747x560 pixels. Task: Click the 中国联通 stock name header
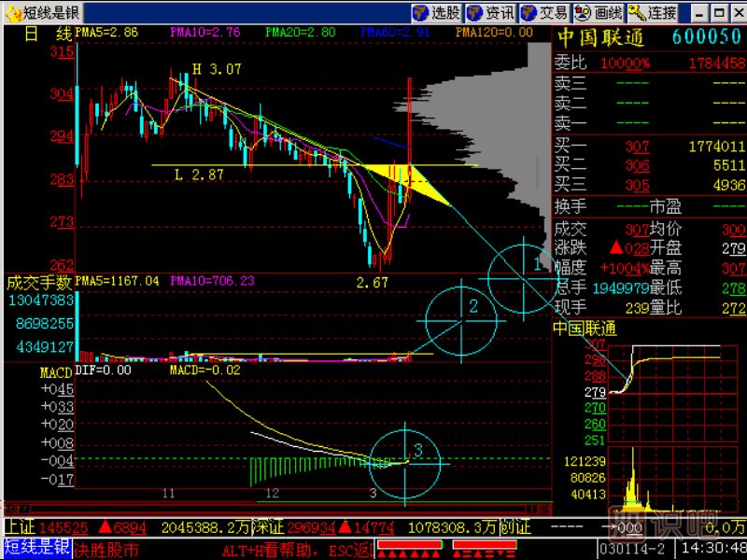pos(600,37)
